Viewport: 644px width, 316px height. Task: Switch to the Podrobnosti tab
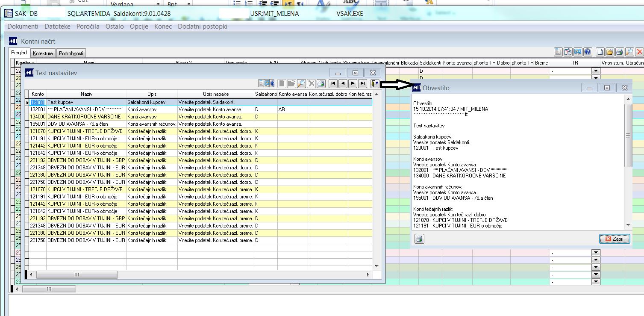tap(71, 53)
